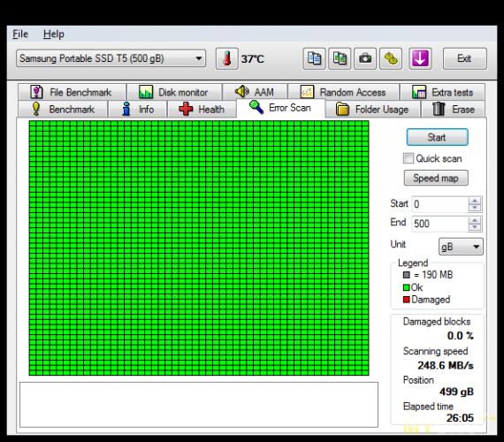
Task: Click the camera save screenshot icon
Action: [365, 59]
